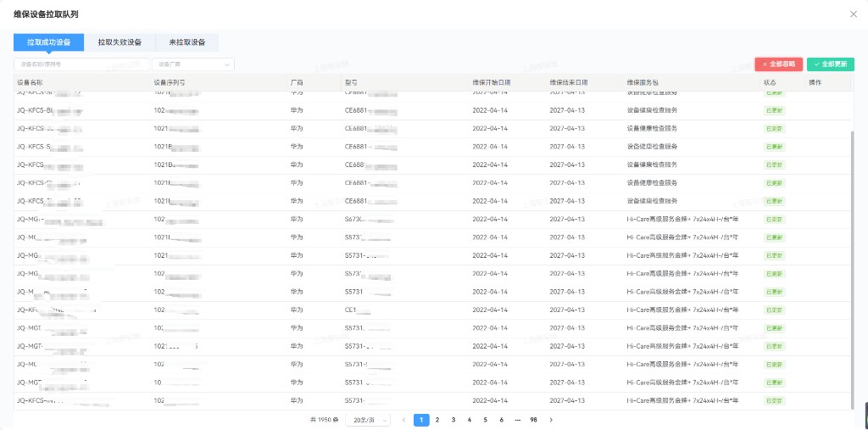Click 已更新 status badge in the CE1 model row

(774, 310)
